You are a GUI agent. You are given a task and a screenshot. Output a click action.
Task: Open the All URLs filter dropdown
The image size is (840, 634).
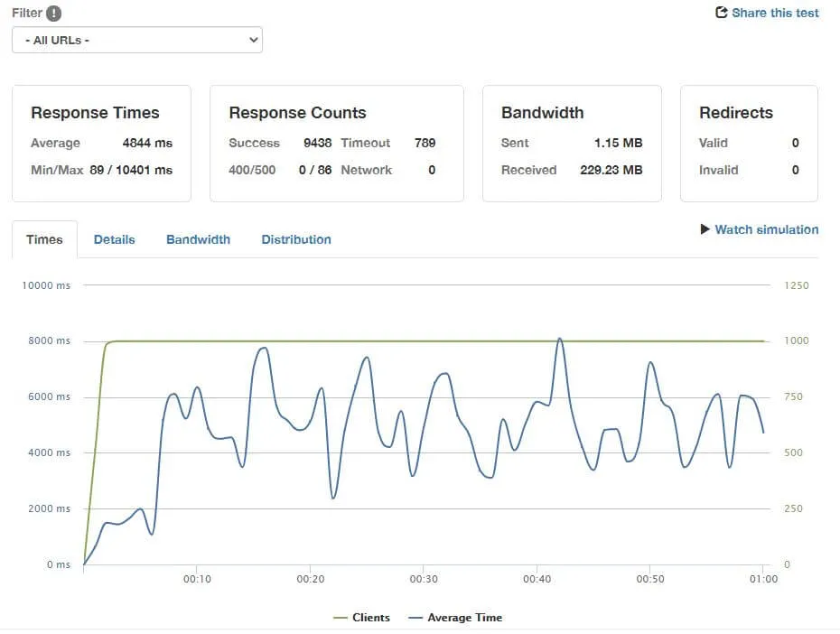(137, 40)
